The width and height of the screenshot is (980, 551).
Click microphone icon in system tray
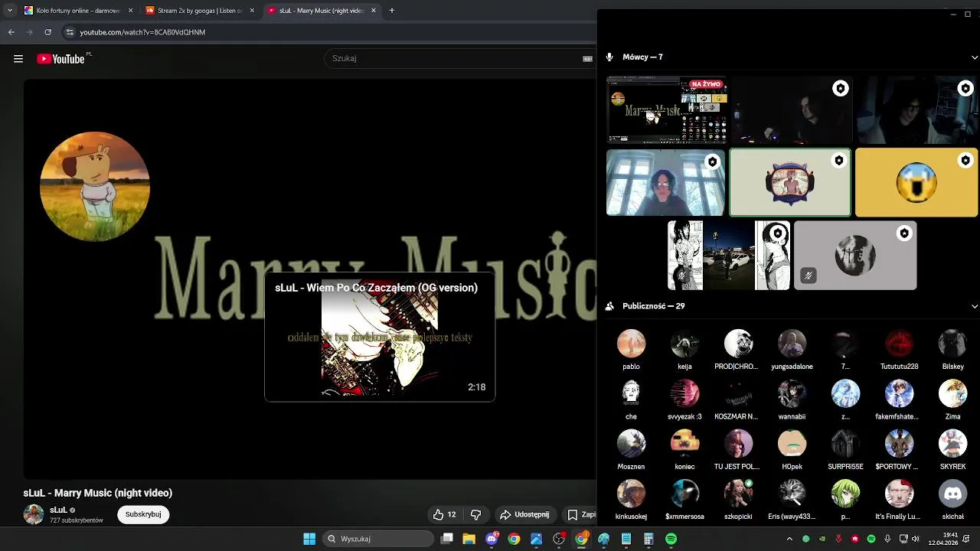pyautogui.click(x=887, y=539)
